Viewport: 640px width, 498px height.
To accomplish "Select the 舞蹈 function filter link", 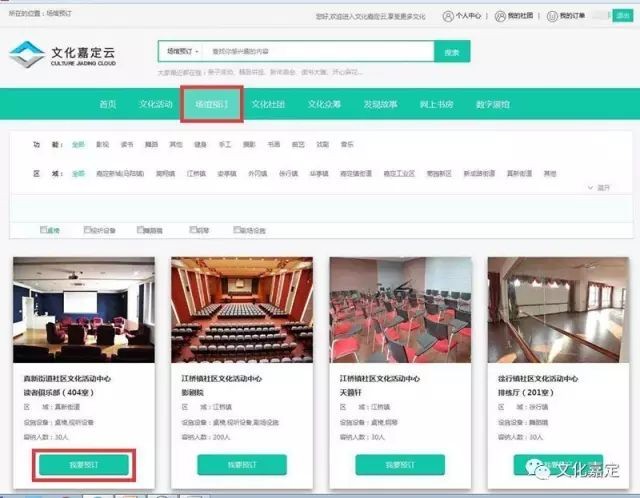I will 151,144.
